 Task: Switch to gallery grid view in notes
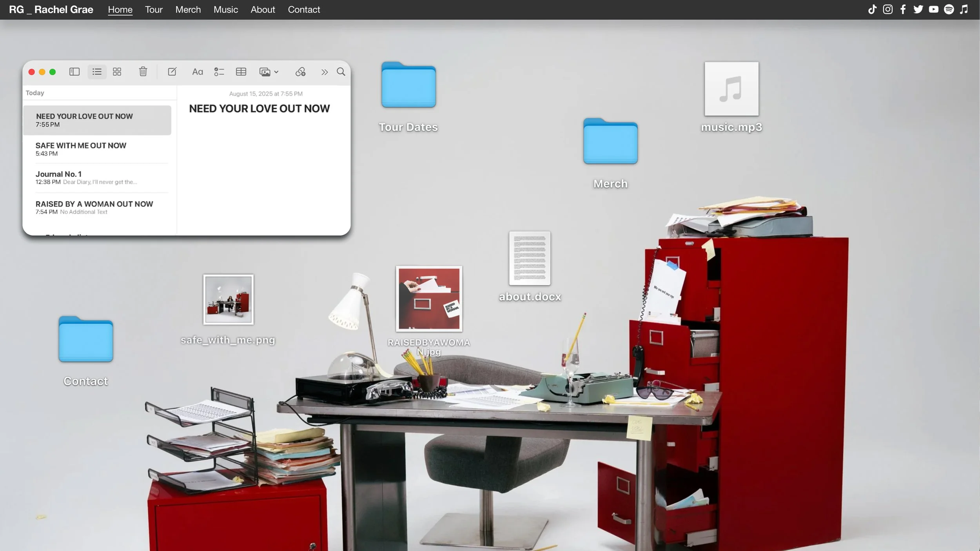click(117, 72)
